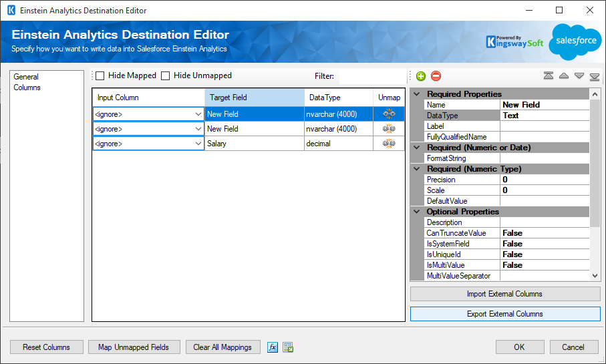Switch to the General page

(26, 77)
